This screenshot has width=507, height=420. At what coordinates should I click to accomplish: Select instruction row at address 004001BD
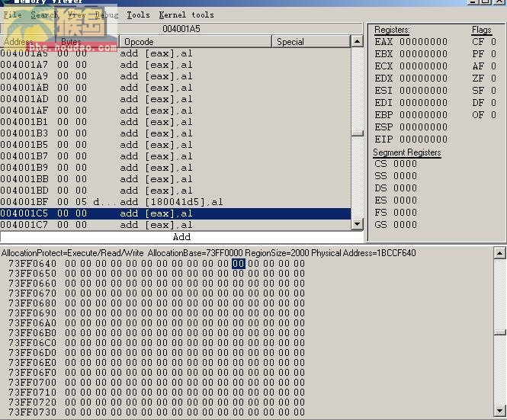coord(175,191)
